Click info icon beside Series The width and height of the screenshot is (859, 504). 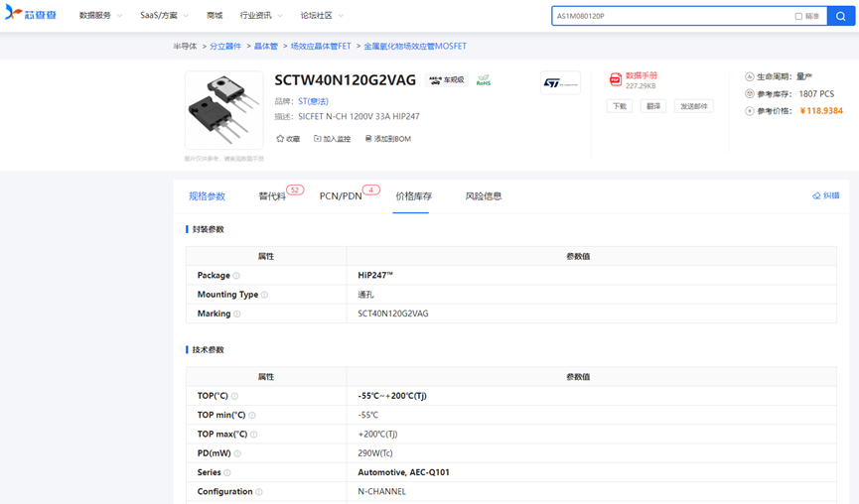227,473
